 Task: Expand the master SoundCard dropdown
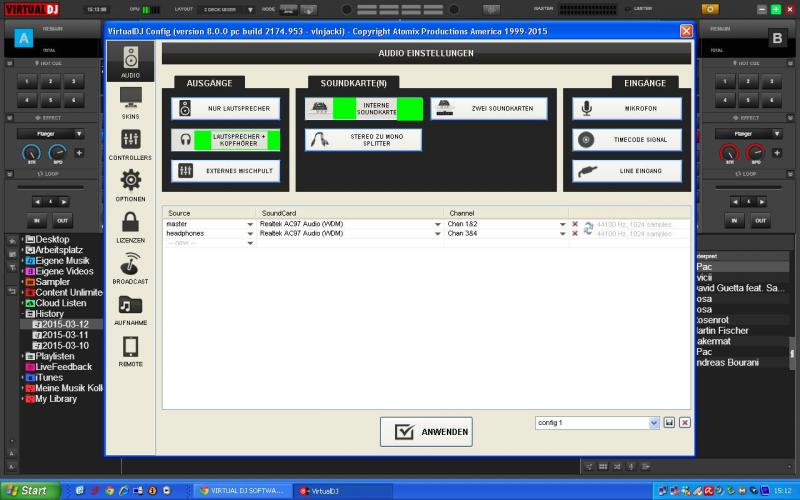click(x=438, y=224)
